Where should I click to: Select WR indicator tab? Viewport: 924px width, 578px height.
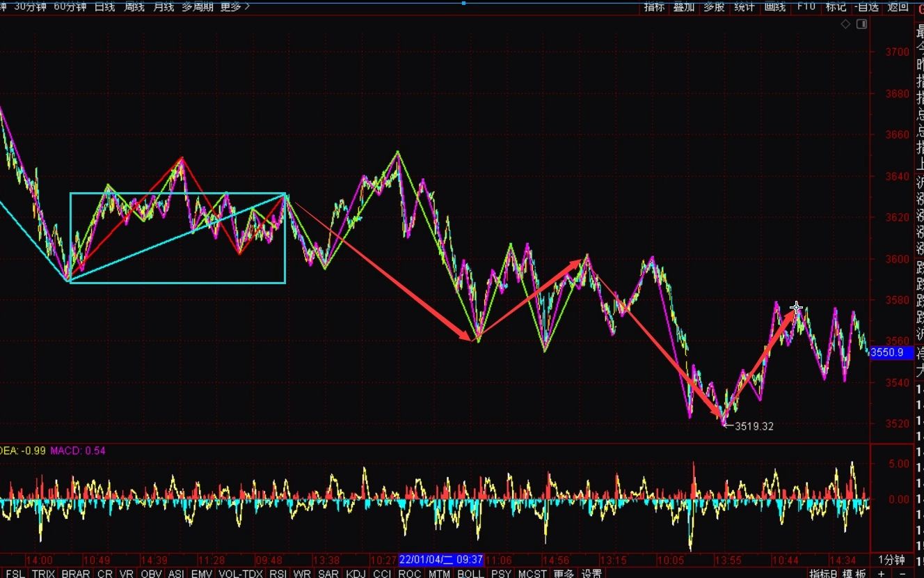[x=302, y=573]
